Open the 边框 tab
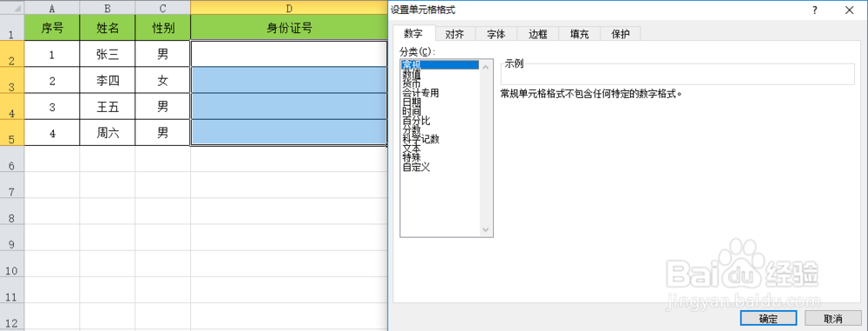 [537, 34]
